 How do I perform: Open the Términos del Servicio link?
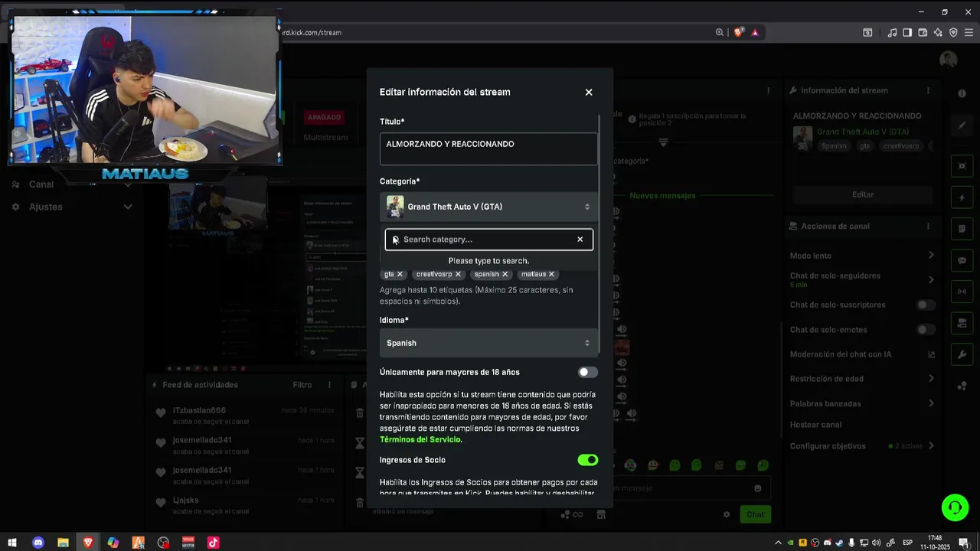pos(420,440)
